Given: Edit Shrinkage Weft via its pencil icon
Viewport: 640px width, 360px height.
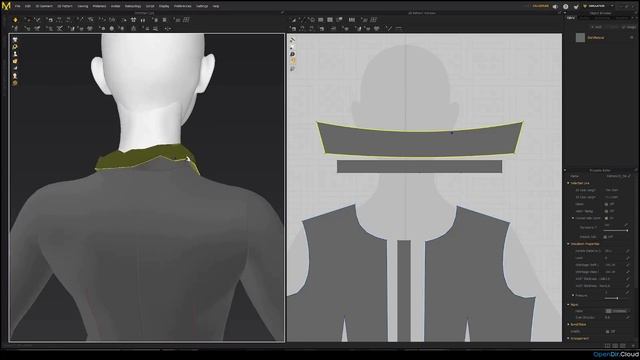Looking at the screenshot, I should pyautogui.click(x=627, y=264).
